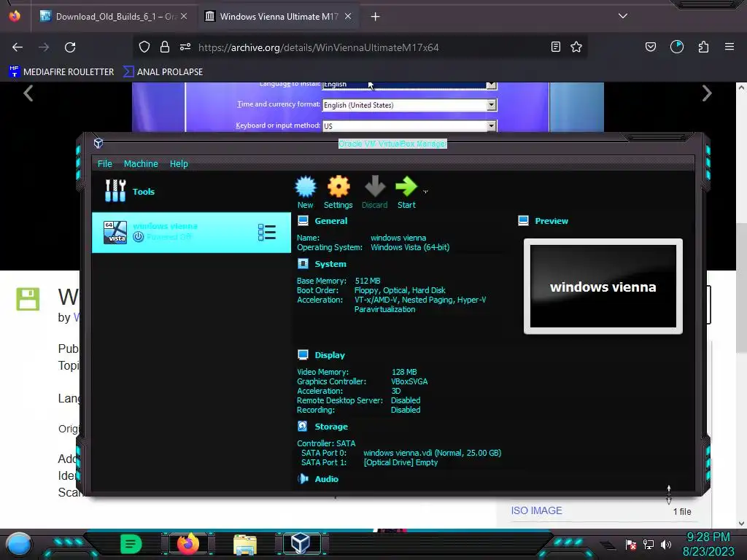747x560 pixels.
Task: Click the 128 MB video memory value
Action: pyautogui.click(x=404, y=372)
